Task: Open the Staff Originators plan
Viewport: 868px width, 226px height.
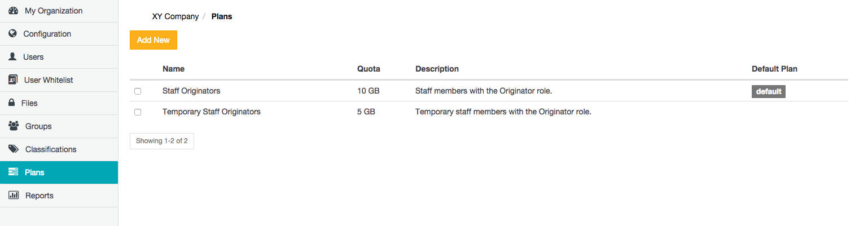Action: (x=191, y=91)
